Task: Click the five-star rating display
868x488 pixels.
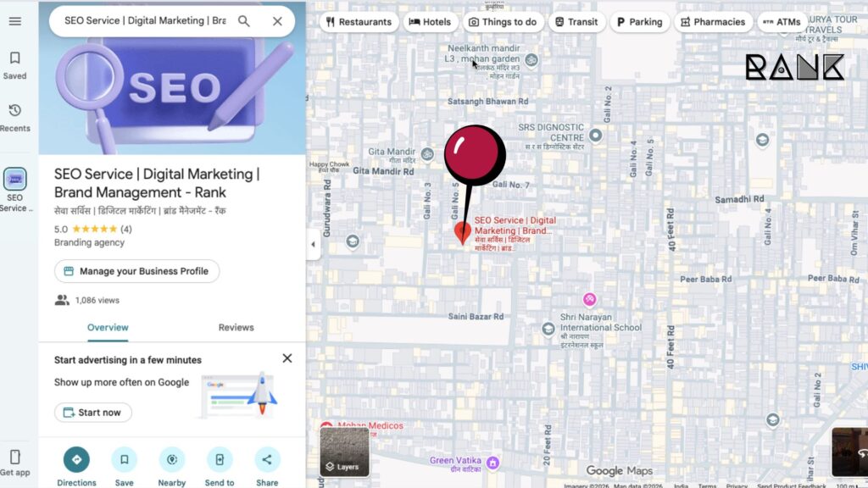Action: [x=95, y=229]
